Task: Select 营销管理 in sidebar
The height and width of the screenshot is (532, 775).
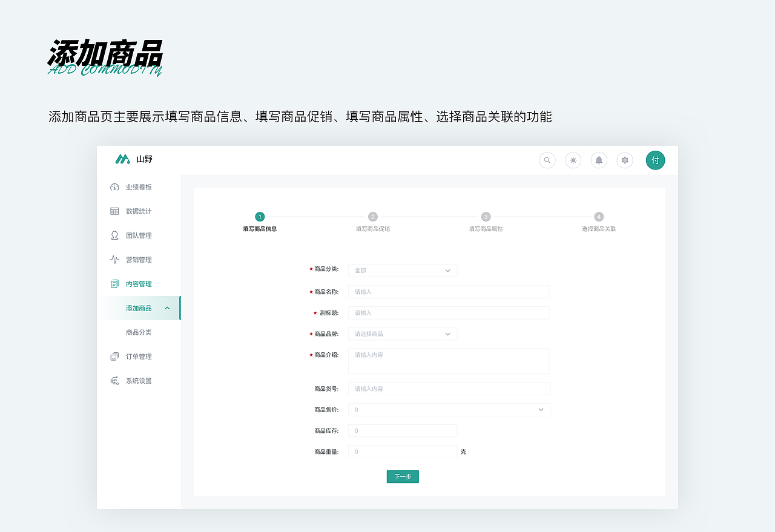Action: tap(139, 260)
